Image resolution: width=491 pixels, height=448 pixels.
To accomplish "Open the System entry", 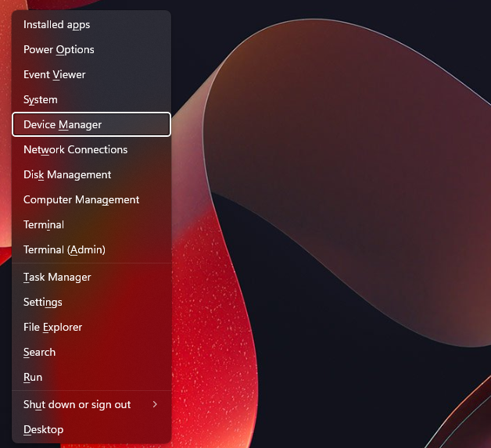I will (x=91, y=100).
